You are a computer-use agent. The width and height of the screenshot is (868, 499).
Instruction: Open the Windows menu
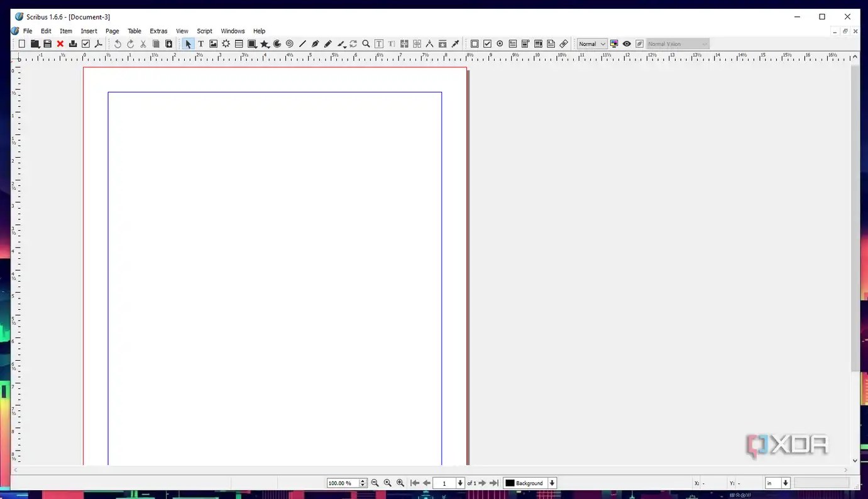233,31
